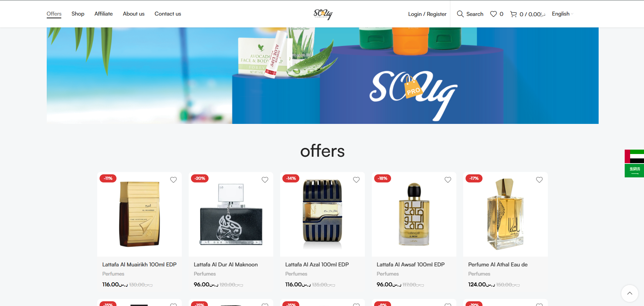Click the -20% discount badge
Image resolution: width=644 pixels, height=306 pixels.
pyautogui.click(x=200, y=178)
